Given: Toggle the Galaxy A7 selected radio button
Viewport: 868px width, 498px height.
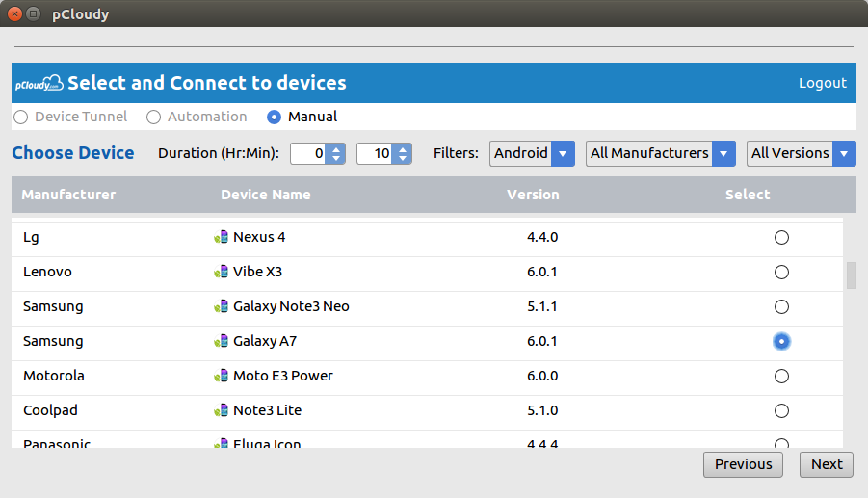Looking at the screenshot, I should tap(781, 341).
